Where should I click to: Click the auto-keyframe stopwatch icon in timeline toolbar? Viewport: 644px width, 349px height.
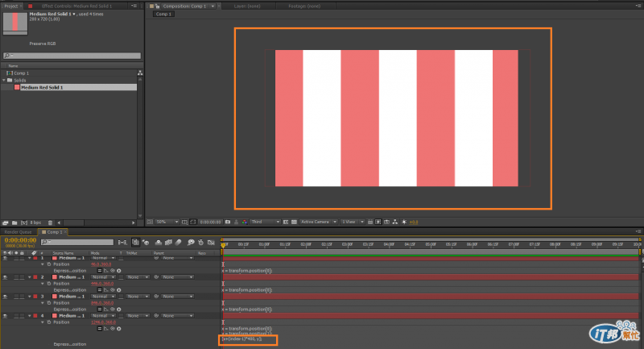(x=200, y=243)
